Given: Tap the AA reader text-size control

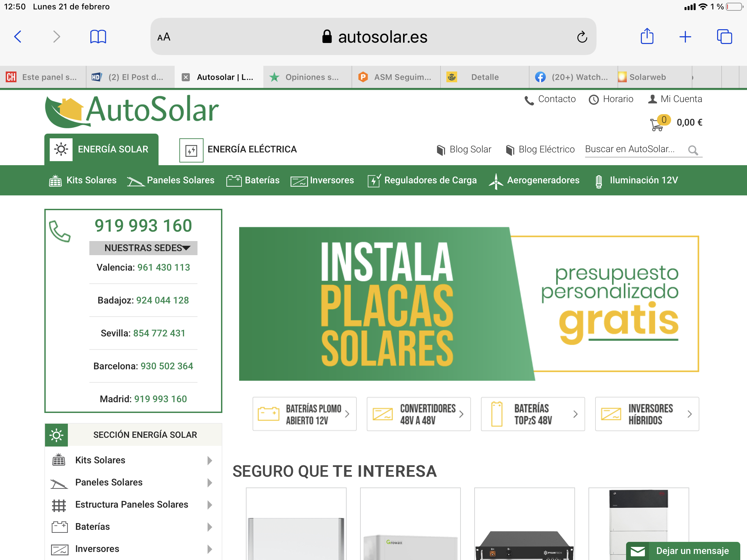Looking at the screenshot, I should [x=164, y=37].
